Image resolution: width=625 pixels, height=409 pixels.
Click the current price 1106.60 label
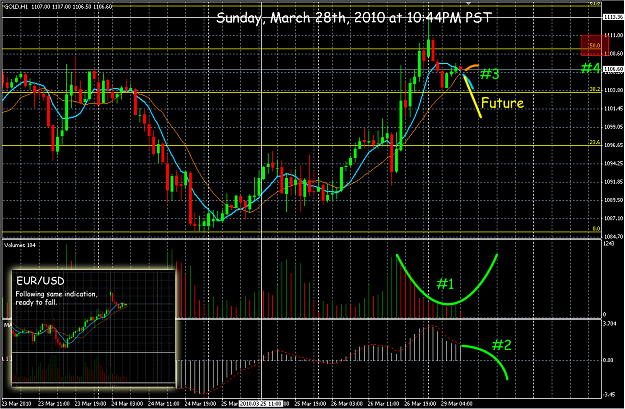pos(613,69)
